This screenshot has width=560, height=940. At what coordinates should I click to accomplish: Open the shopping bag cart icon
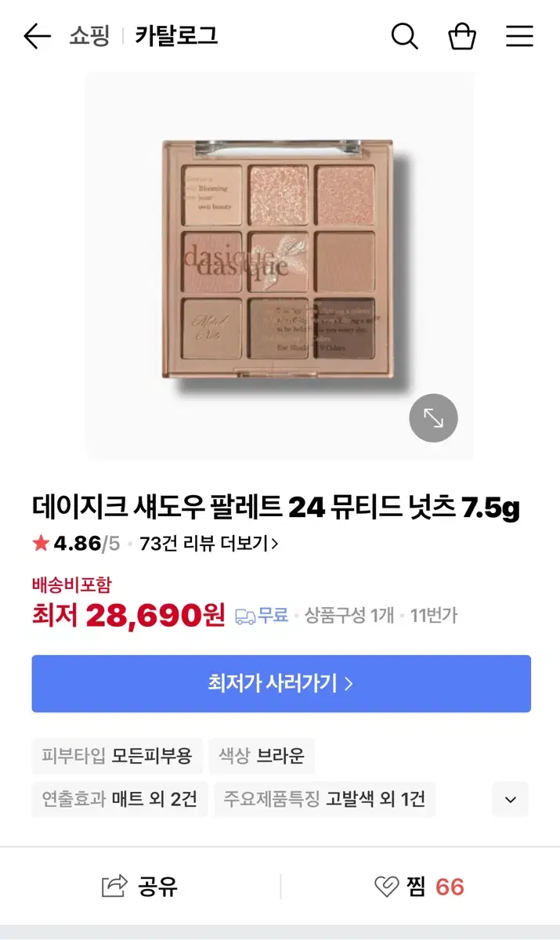click(462, 36)
